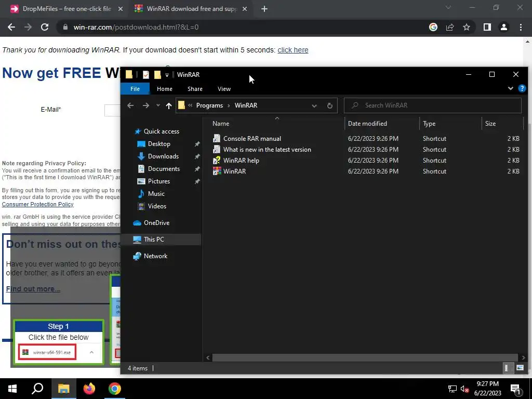This screenshot has width=532, height=399.
Task: Switch to large icons view in Explorer status bar
Action: click(520, 368)
